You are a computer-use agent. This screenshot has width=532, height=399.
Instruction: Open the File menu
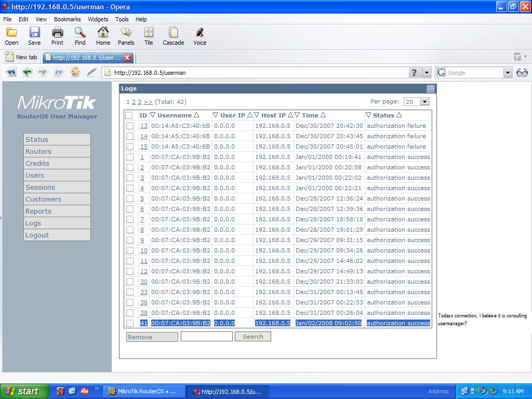7,19
